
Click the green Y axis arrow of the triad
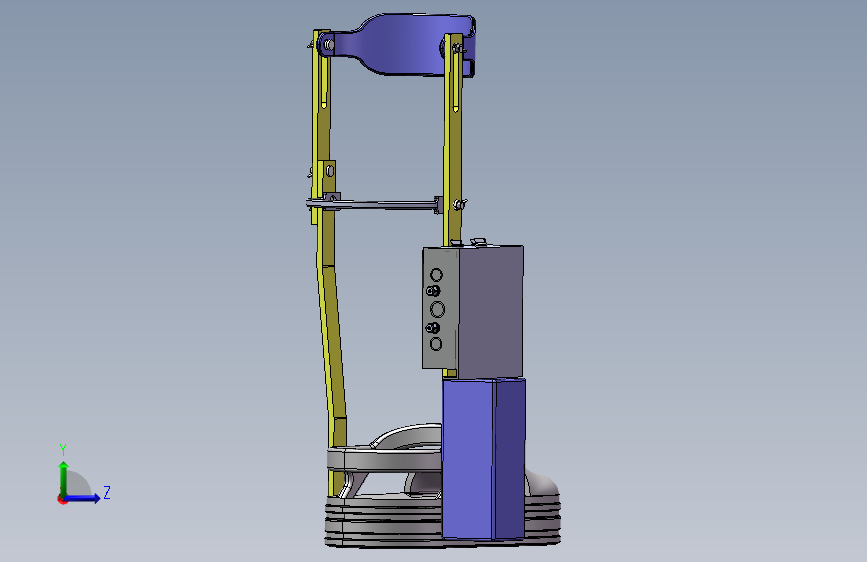[x=64, y=478]
